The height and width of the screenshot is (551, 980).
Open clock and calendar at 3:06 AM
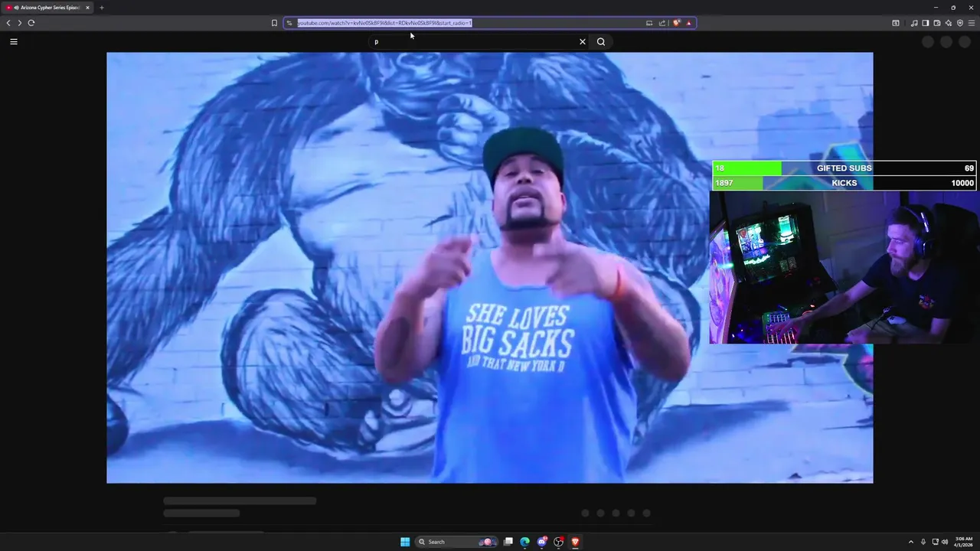point(964,542)
